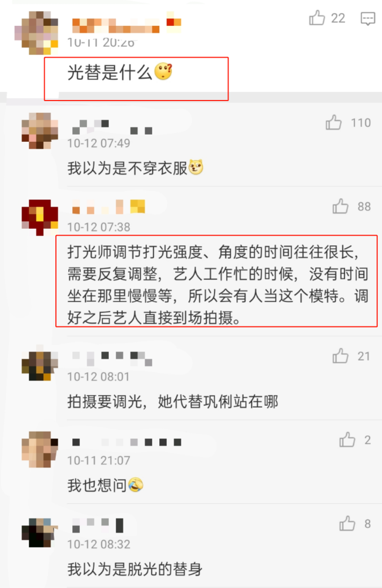Like the reply with 21 likes
This screenshot has width=382, height=588.
[340, 356]
